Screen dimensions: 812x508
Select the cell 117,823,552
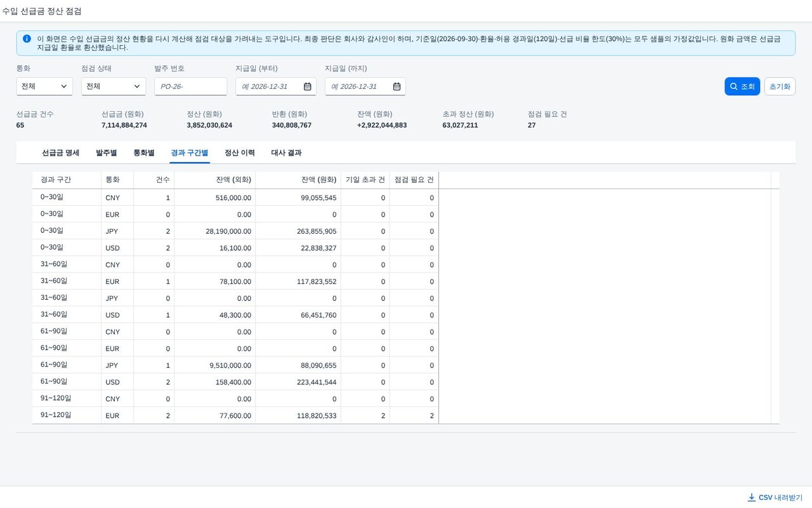[298, 281]
